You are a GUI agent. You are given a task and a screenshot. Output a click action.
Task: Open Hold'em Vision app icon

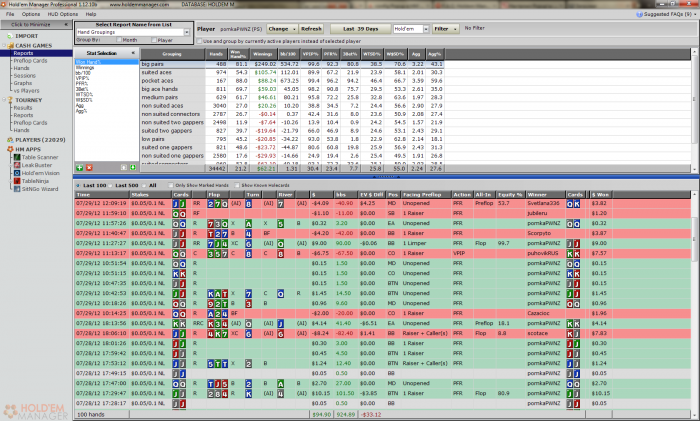tap(17, 173)
